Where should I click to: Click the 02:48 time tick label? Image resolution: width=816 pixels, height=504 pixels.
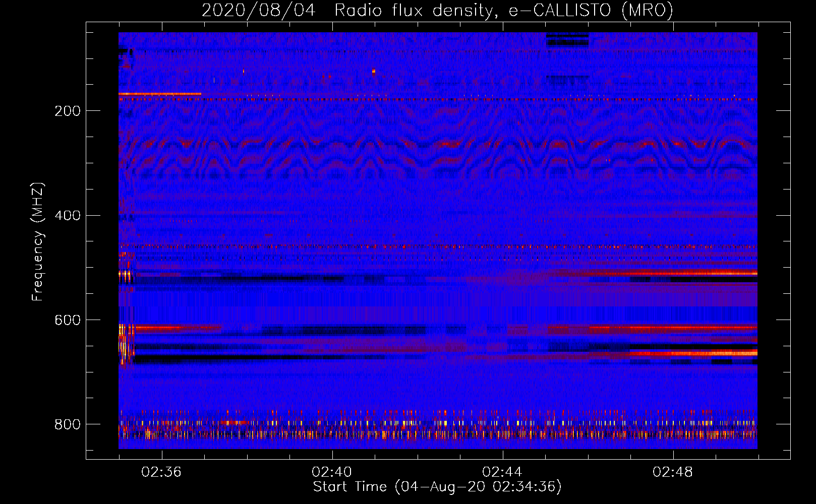tap(673, 472)
